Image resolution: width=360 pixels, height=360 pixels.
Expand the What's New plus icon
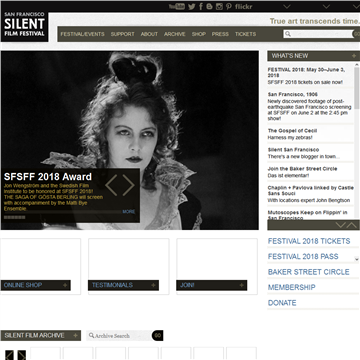[354, 56]
